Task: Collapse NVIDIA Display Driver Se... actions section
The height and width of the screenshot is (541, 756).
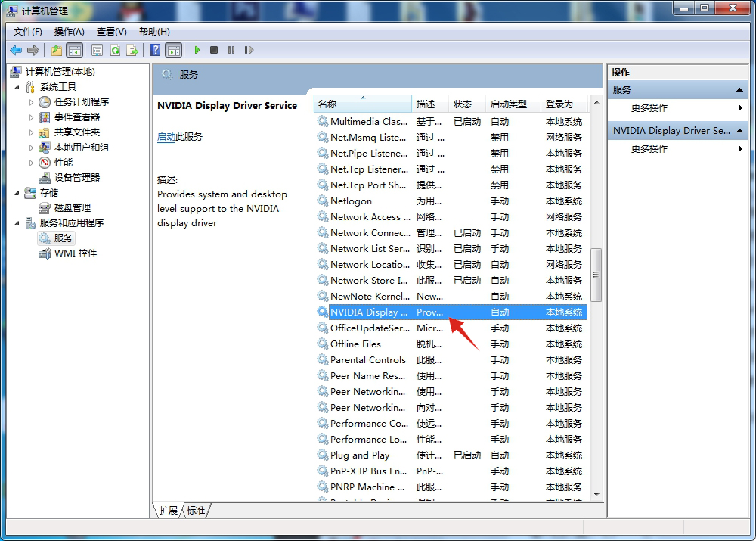Action: coord(739,131)
